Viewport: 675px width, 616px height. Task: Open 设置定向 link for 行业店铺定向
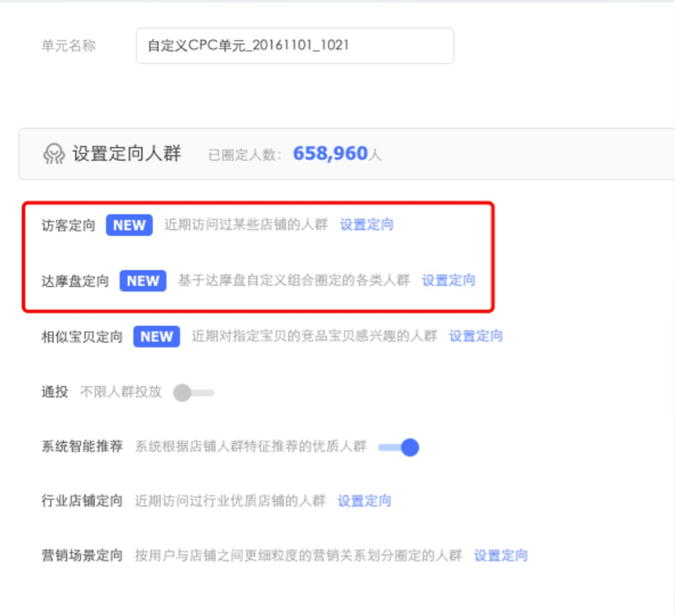point(364,501)
